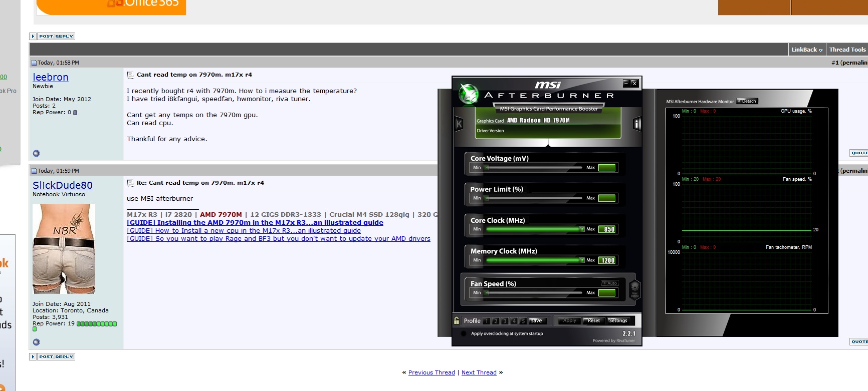Go to Previous Thread
Viewport: 868px width, 391px height.
(x=431, y=372)
